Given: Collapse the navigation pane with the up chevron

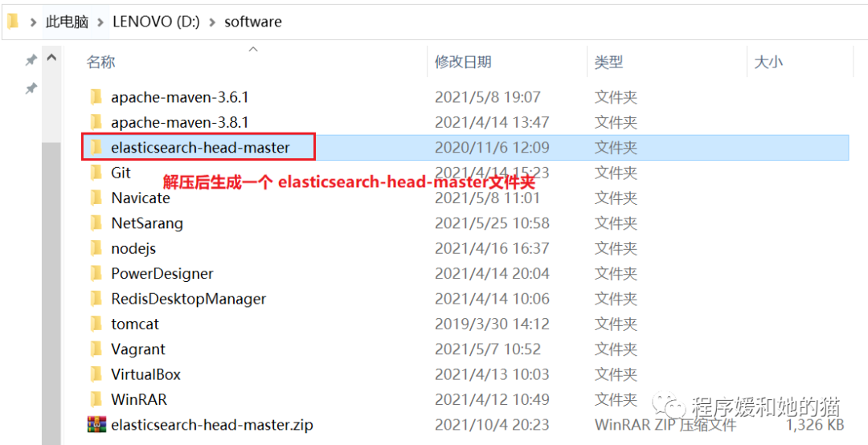Looking at the screenshot, I should pyautogui.click(x=51, y=57).
